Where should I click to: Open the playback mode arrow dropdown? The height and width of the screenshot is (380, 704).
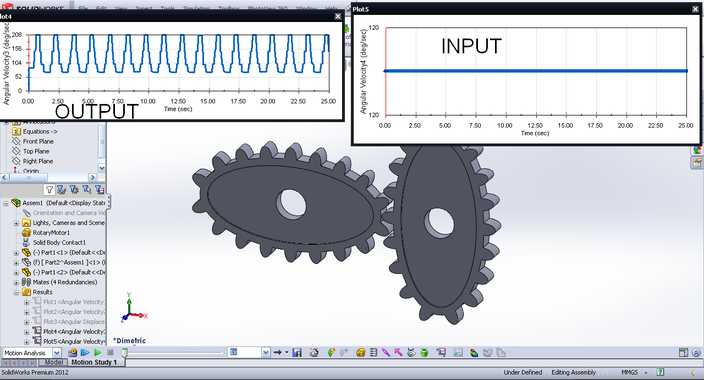point(286,353)
